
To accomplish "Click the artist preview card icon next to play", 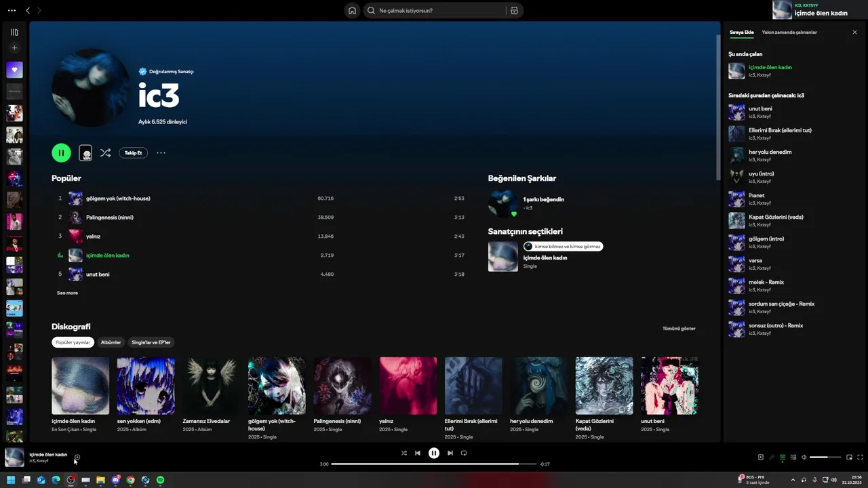I will pos(85,153).
